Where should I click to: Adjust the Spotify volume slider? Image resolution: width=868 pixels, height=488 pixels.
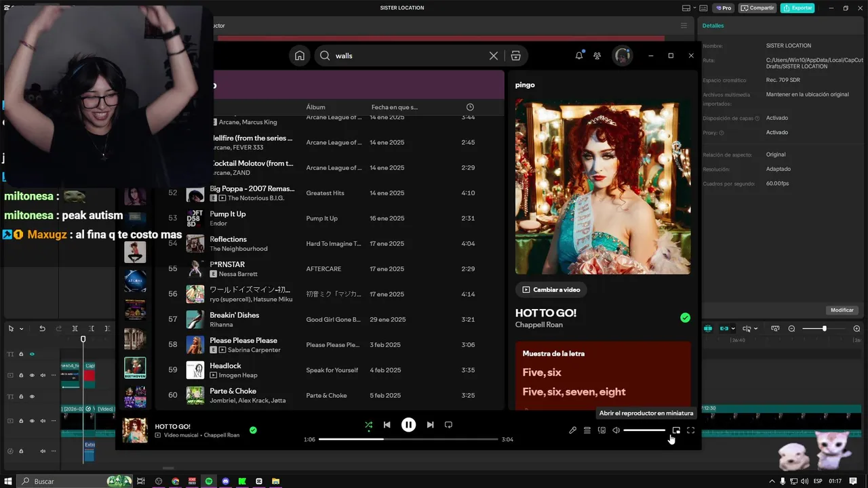point(644,430)
